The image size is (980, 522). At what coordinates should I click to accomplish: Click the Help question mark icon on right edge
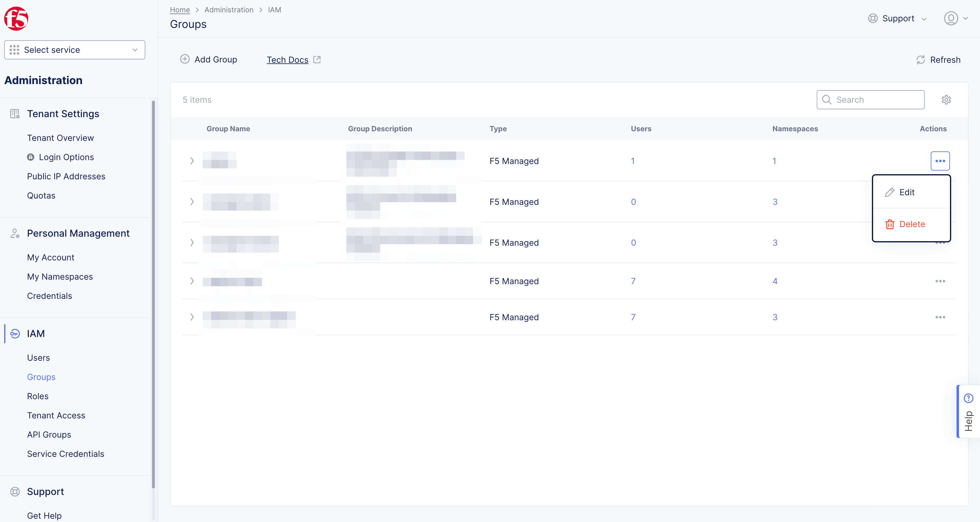click(x=969, y=398)
